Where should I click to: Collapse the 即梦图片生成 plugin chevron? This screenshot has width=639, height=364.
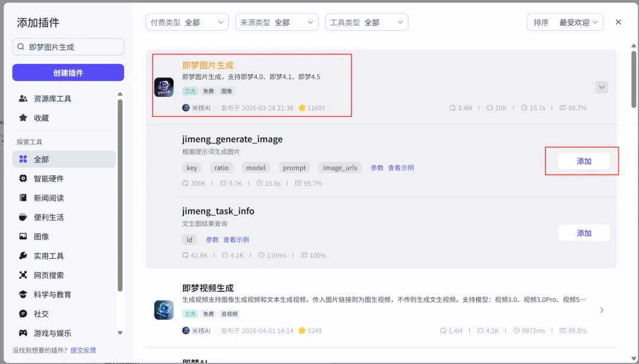602,87
